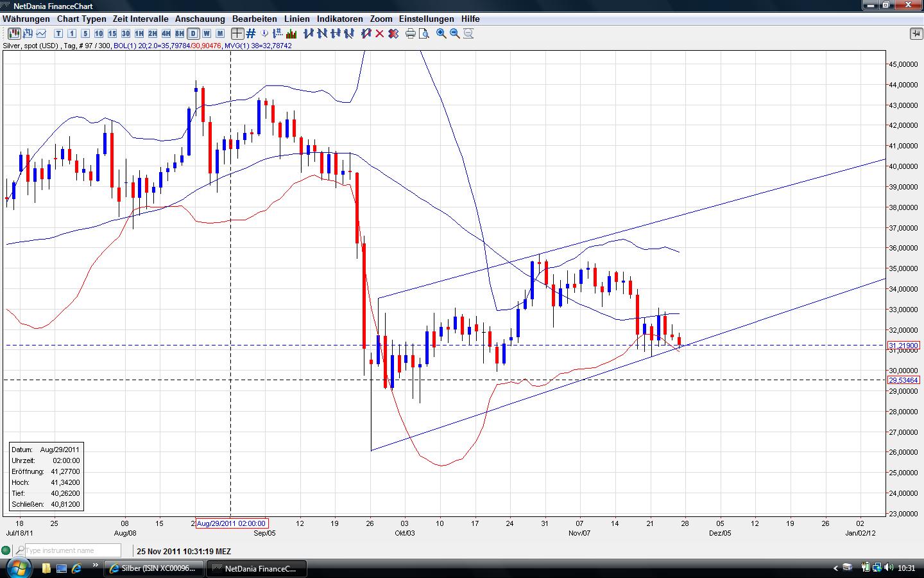Switch to 1 minute interval
The width and height of the screenshot is (924, 578).
click(72, 33)
